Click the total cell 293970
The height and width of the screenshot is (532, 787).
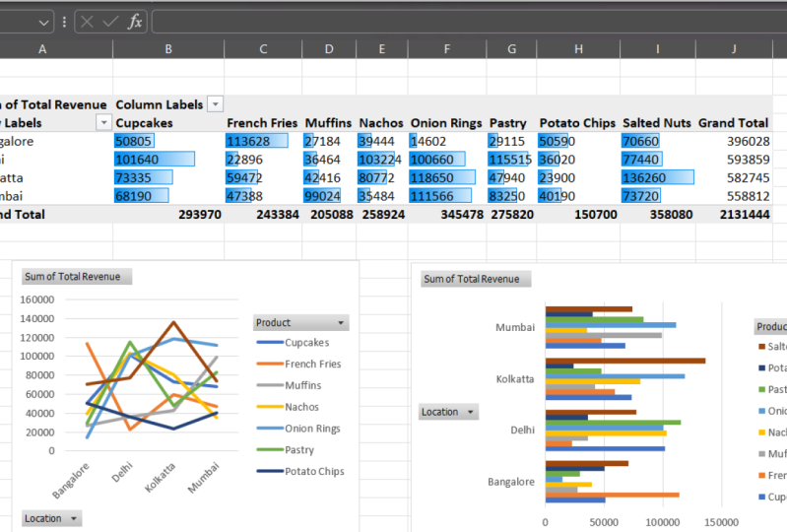point(168,215)
